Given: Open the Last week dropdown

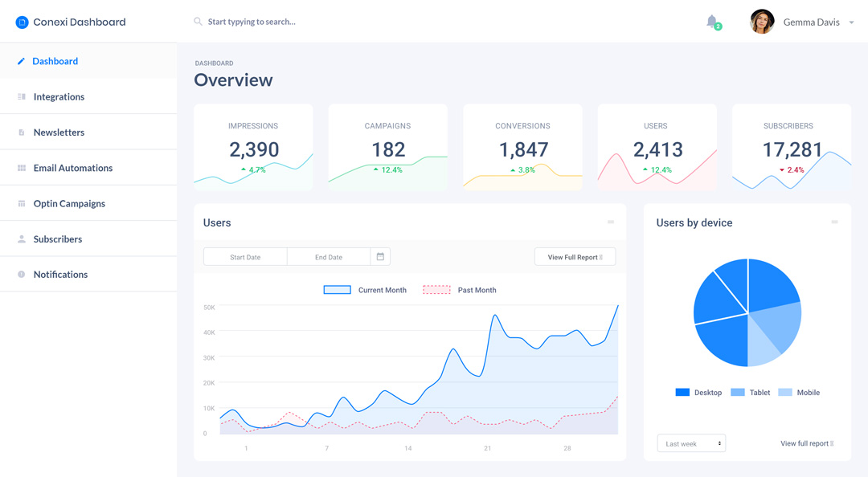Looking at the screenshot, I should (691, 442).
